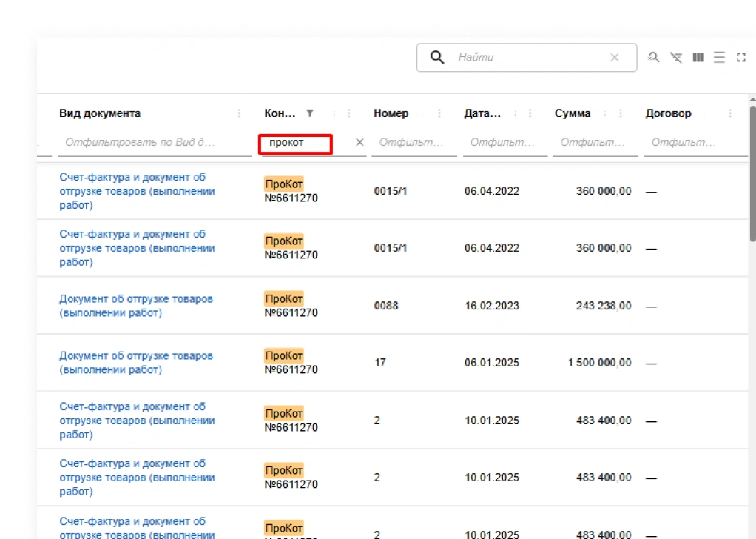Select number cell 0088
The height and width of the screenshot is (539, 756).
tap(386, 306)
